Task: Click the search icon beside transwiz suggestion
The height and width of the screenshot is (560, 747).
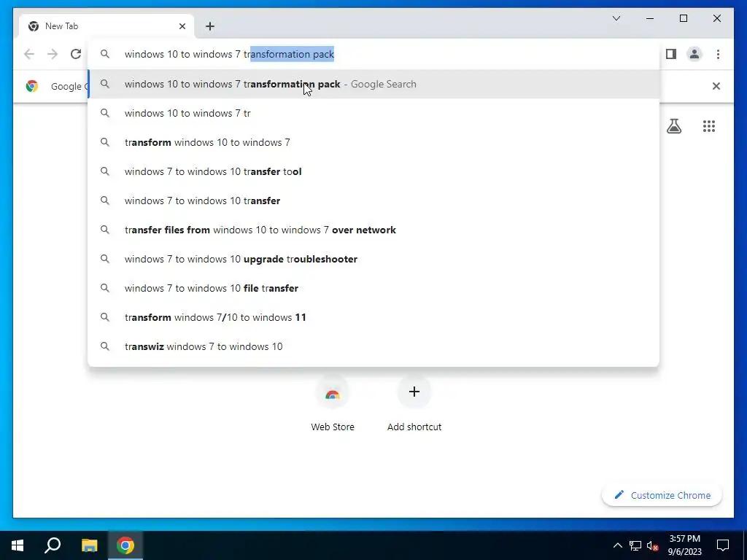Action: click(105, 346)
